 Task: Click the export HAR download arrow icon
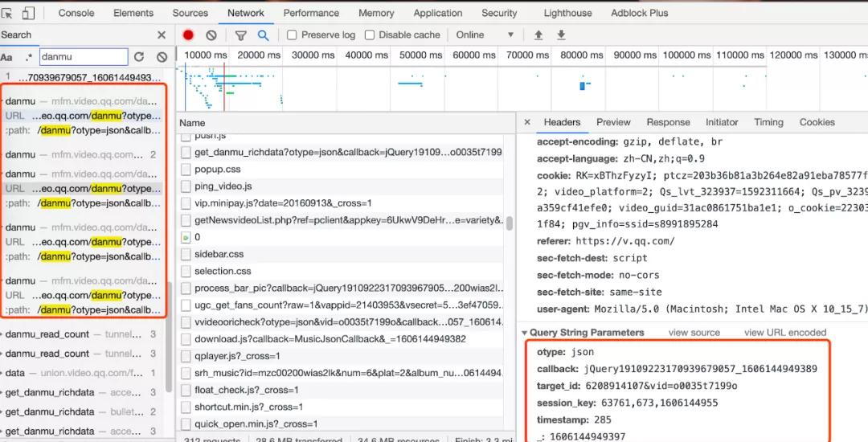561,35
